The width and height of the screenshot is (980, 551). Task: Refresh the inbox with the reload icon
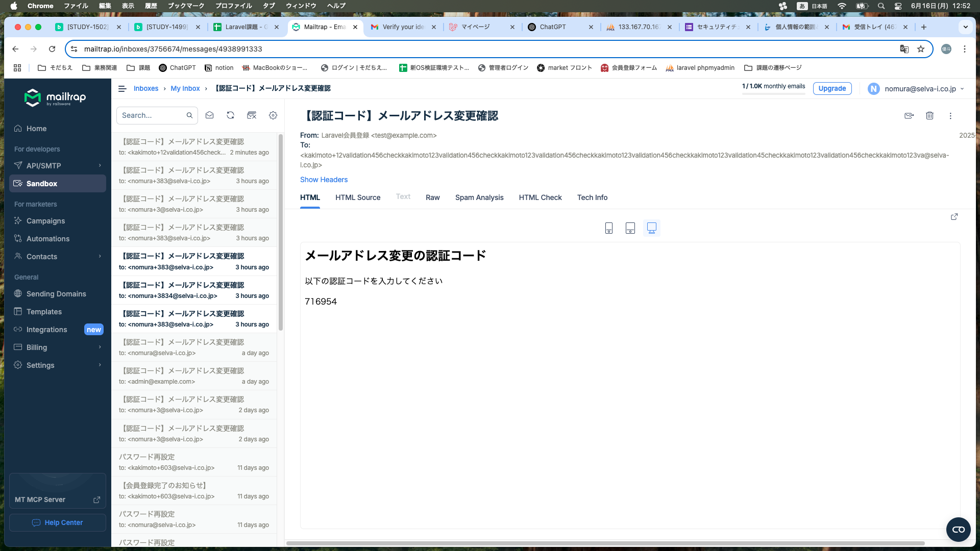pos(230,115)
